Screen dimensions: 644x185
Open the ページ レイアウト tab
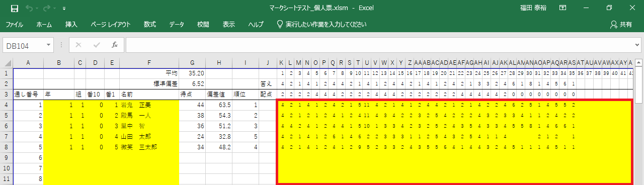click(x=111, y=24)
